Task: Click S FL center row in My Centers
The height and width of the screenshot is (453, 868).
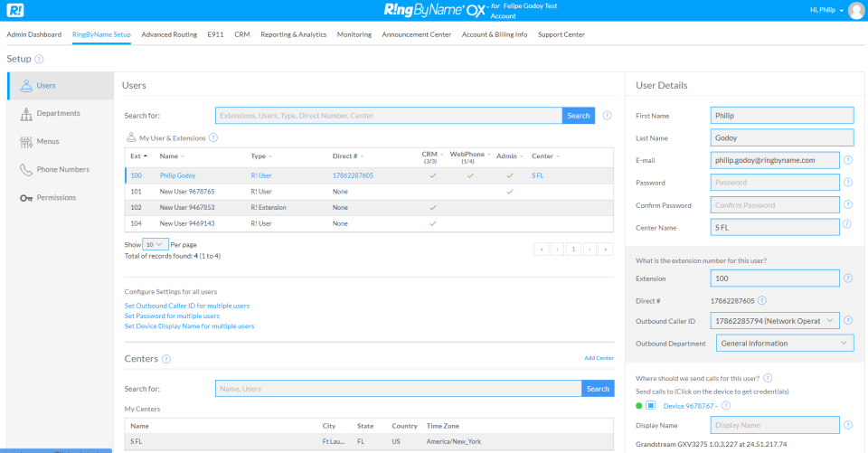Action: pyautogui.click(x=369, y=441)
